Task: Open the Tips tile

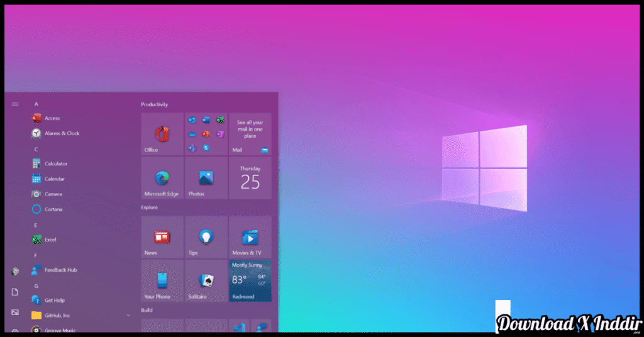Action: tap(206, 237)
